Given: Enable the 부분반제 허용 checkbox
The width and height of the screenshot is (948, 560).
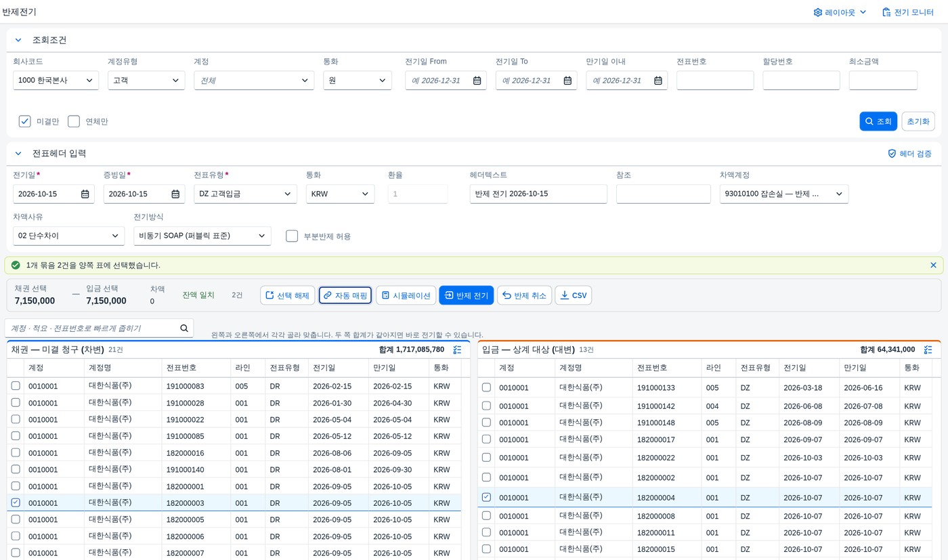Looking at the screenshot, I should click(292, 236).
